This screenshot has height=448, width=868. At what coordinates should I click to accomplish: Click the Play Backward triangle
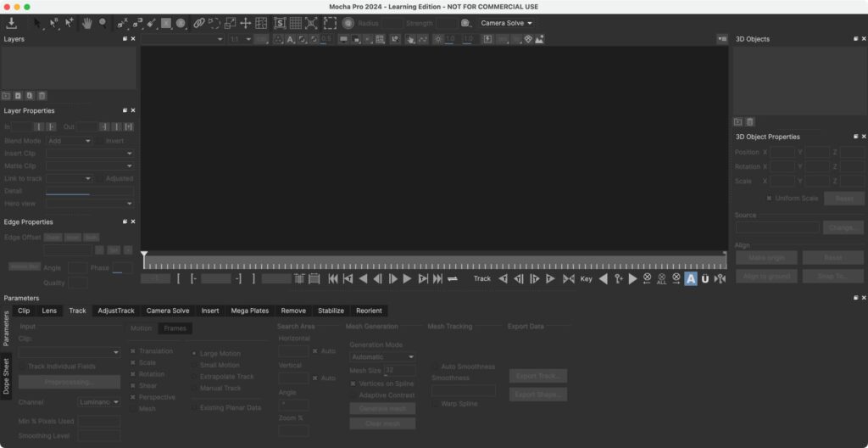(363, 279)
